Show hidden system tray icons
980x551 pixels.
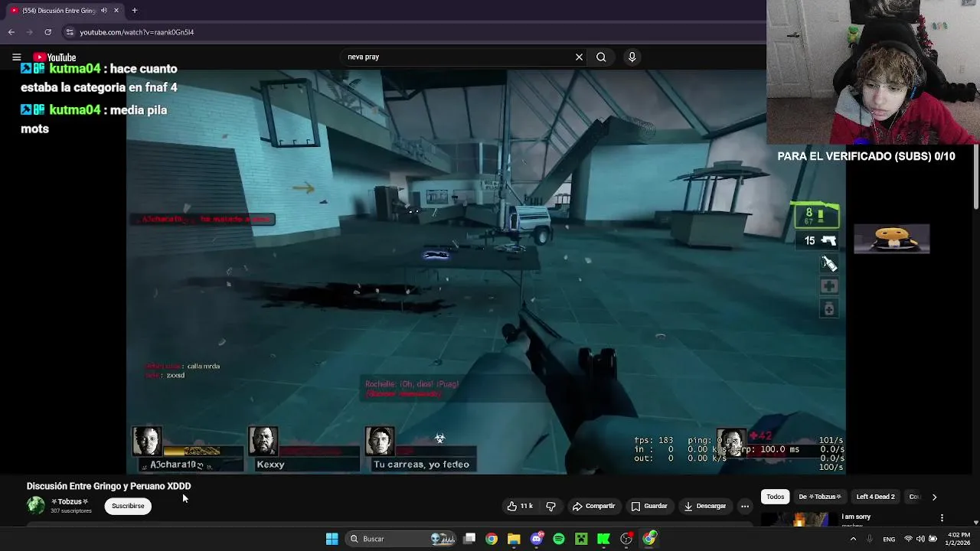pos(853,539)
